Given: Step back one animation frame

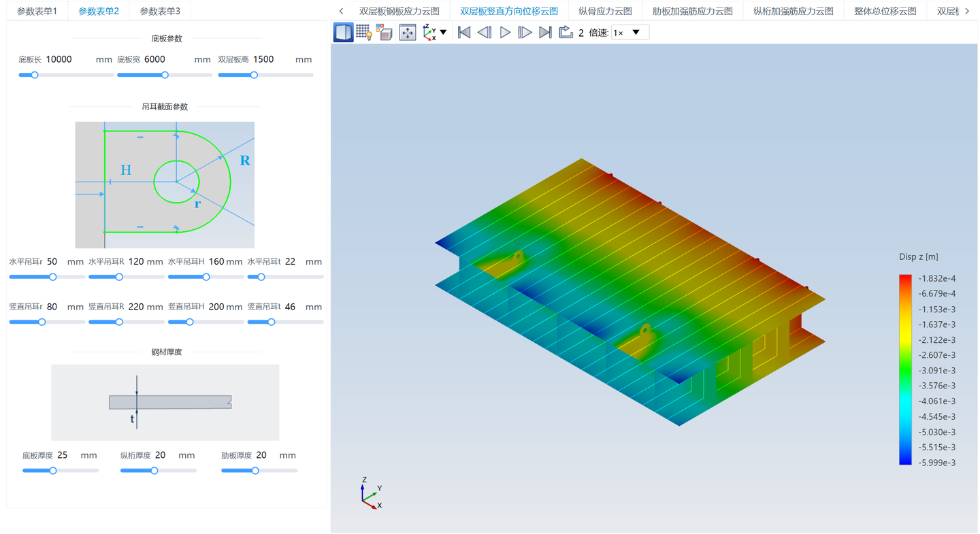Looking at the screenshot, I should coord(485,32).
